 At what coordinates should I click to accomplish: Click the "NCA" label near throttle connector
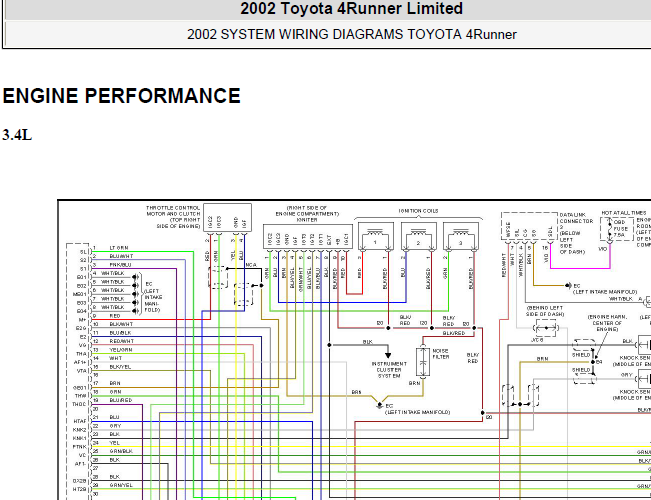pos(251,265)
